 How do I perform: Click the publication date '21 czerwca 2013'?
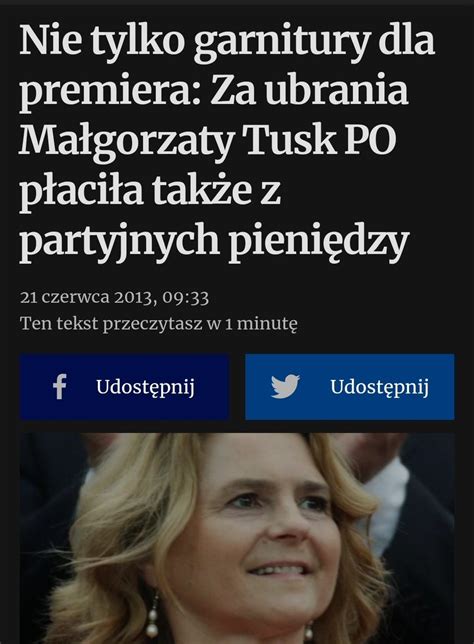coord(87,297)
